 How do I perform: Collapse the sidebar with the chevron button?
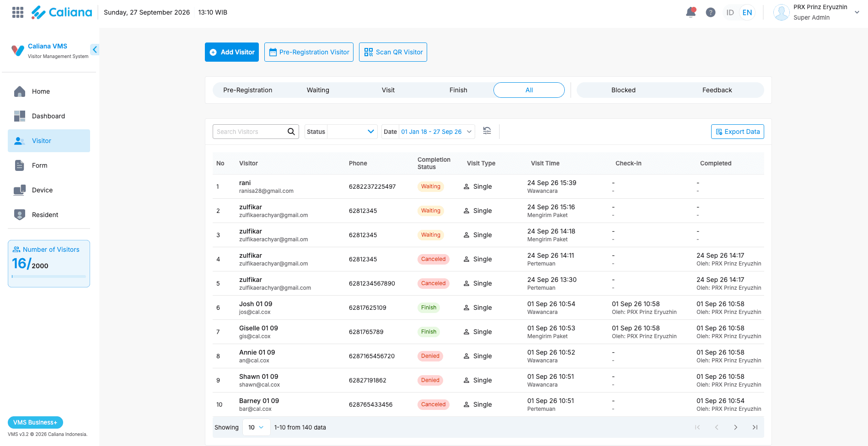pos(95,49)
